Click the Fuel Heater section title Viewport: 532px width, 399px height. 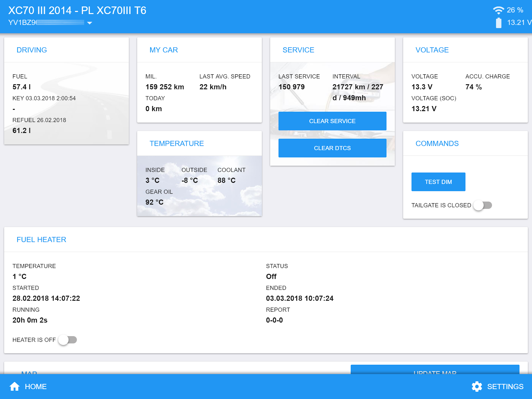pyautogui.click(x=41, y=240)
